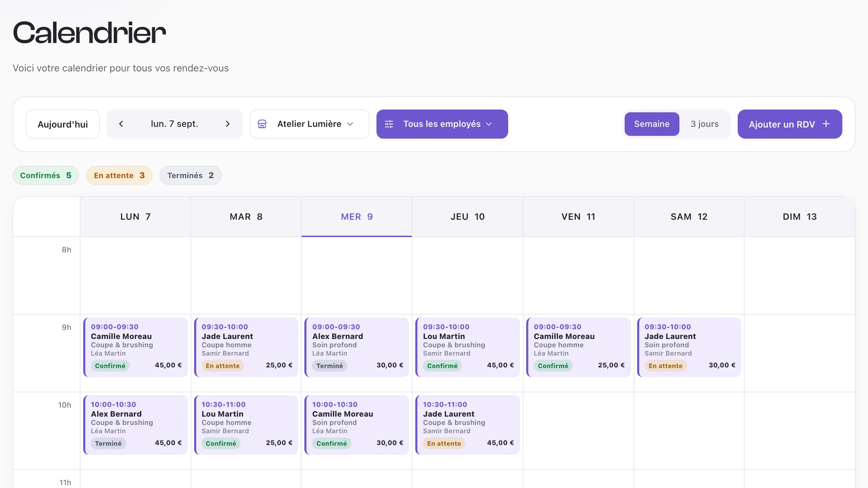Go to previous week arrow
The height and width of the screenshot is (488, 868).
121,124
